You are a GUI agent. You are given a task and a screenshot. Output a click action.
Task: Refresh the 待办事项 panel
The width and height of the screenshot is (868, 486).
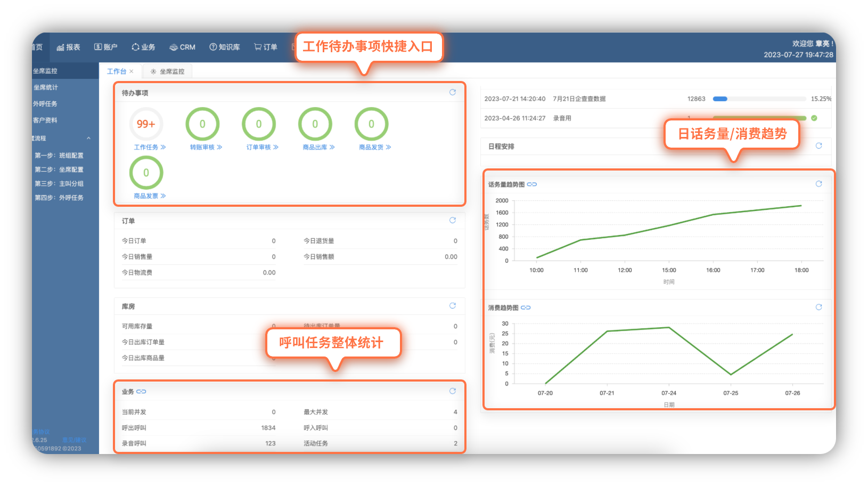click(452, 92)
